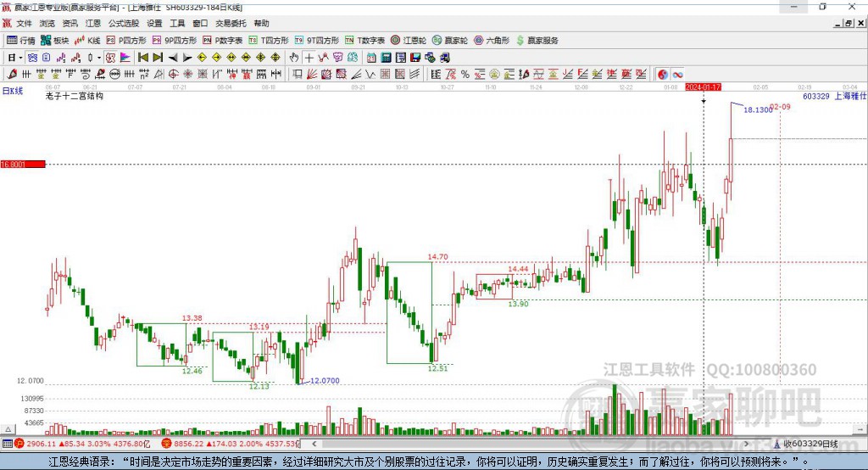Toggle the red yin-yang icon

663,75
